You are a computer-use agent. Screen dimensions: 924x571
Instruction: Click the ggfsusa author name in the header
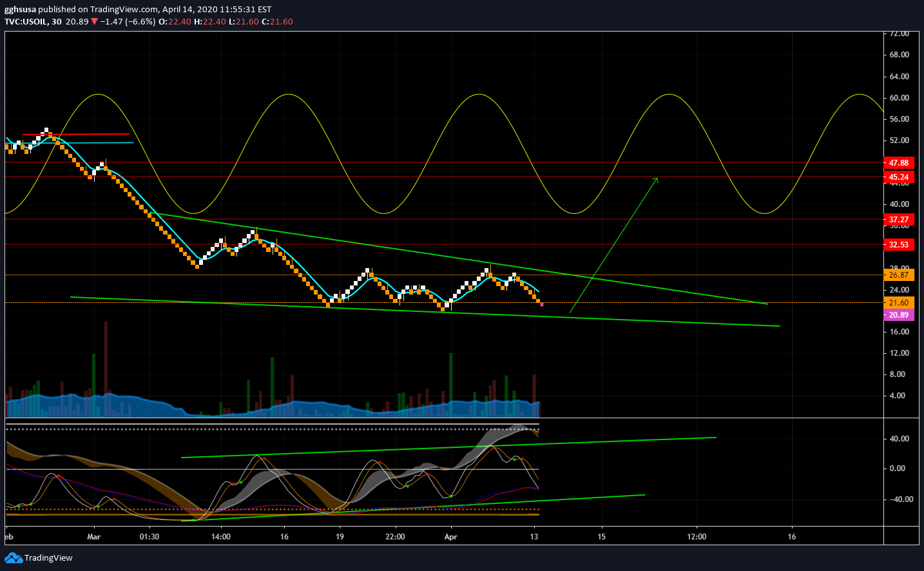tap(20, 10)
